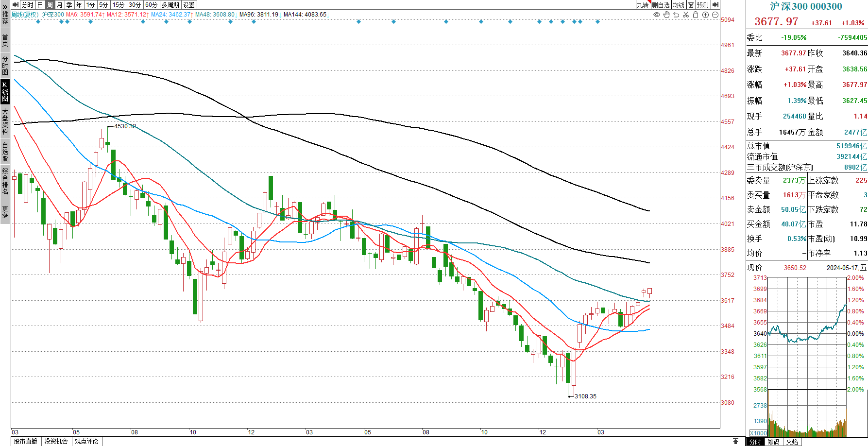Click the top-left arrow-to-bar icon
868x446 pixels.
(x=16, y=5)
